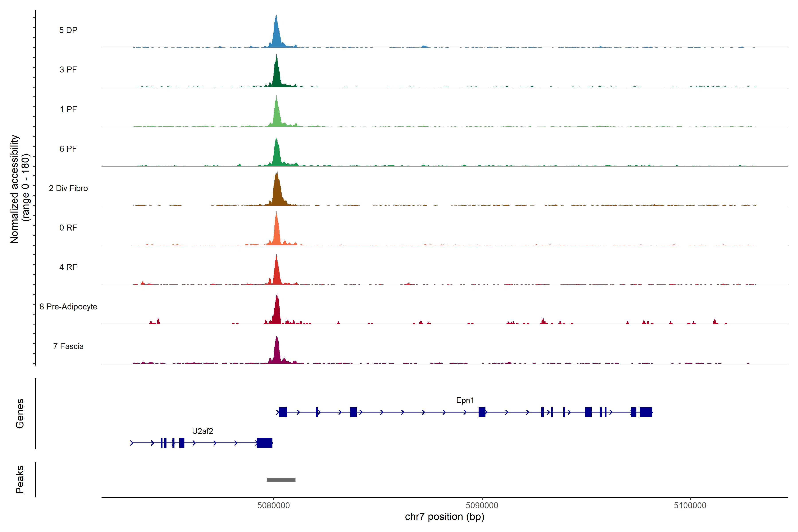Click the 5090000 axis tick label

[482, 506]
